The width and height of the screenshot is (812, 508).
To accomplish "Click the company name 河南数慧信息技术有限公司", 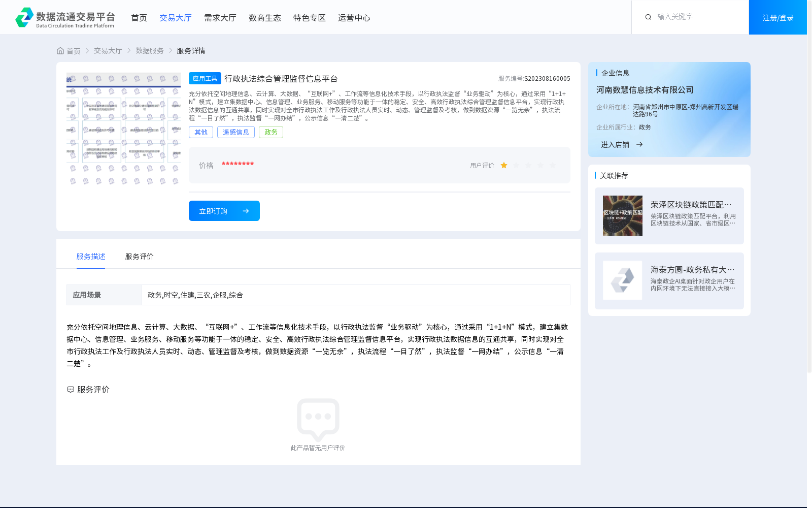I will (645, 90).
